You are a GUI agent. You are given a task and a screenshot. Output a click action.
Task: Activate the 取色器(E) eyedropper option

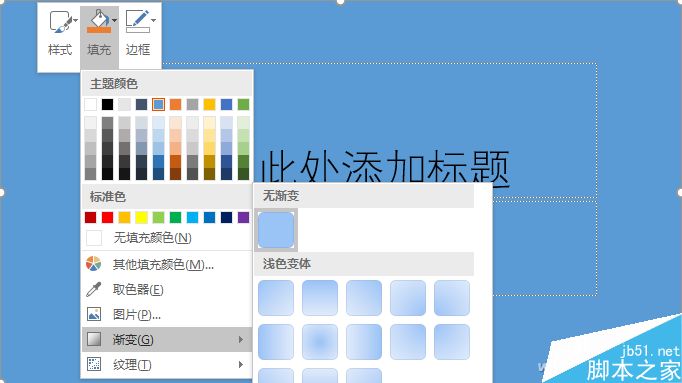coord(167,289)
